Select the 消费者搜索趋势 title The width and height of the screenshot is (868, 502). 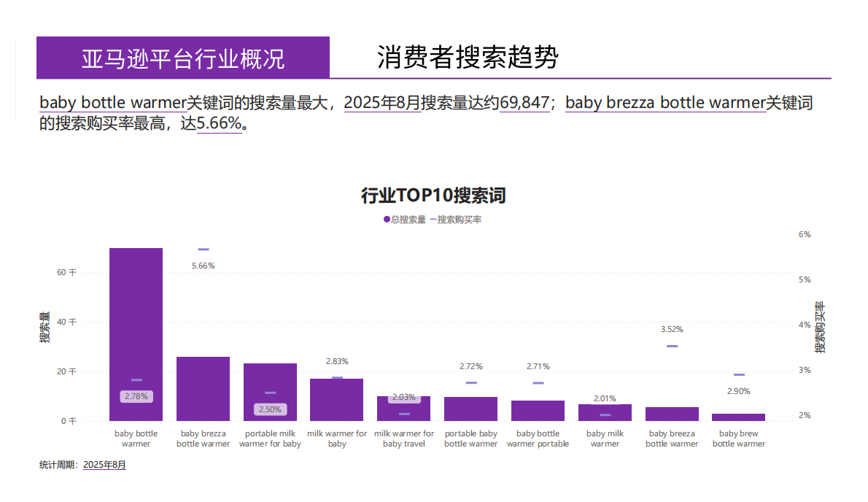coord(467,55)
